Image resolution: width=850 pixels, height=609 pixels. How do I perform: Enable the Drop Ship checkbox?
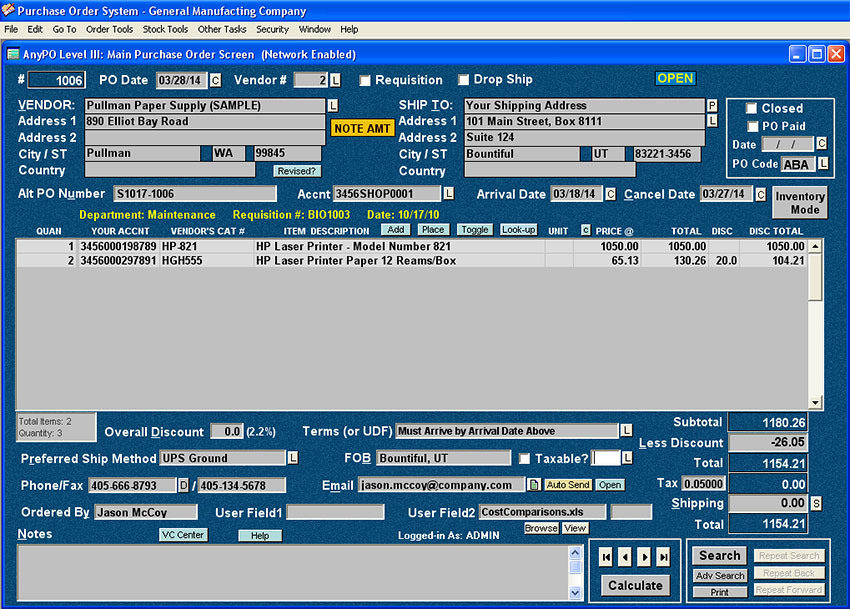pyautogui.click(x=463, y=80)
